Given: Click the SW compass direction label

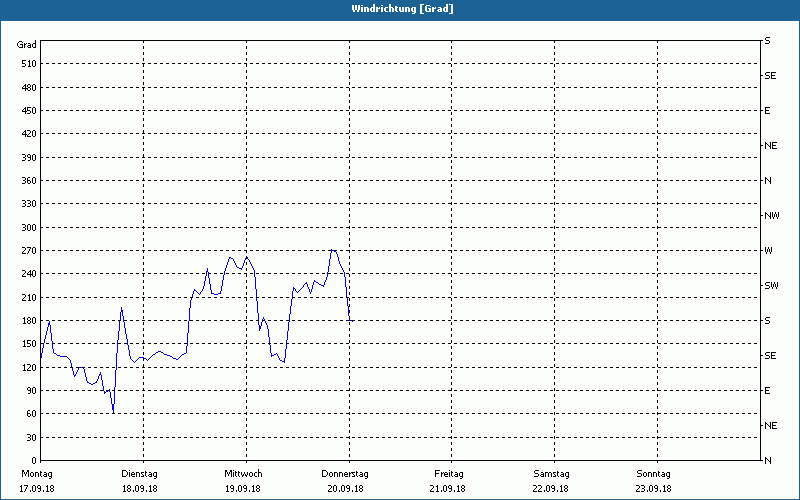Looking at the screenshot, I should (x=771, y=286).
